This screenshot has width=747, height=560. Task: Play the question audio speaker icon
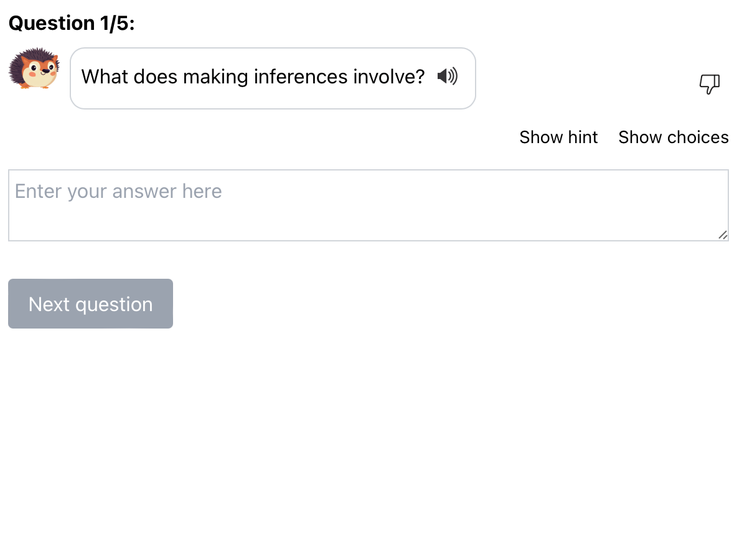(447, 77)
